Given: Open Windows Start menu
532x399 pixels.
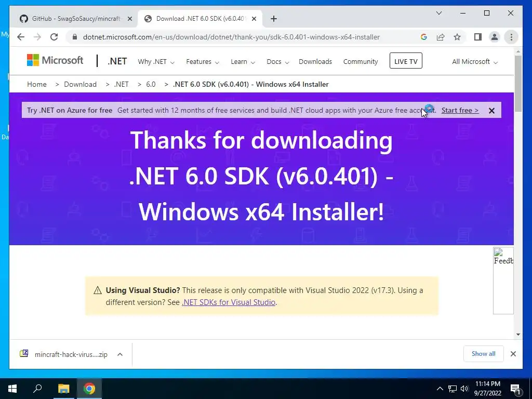Looking at the screenshot, I should tap(12, 389).
